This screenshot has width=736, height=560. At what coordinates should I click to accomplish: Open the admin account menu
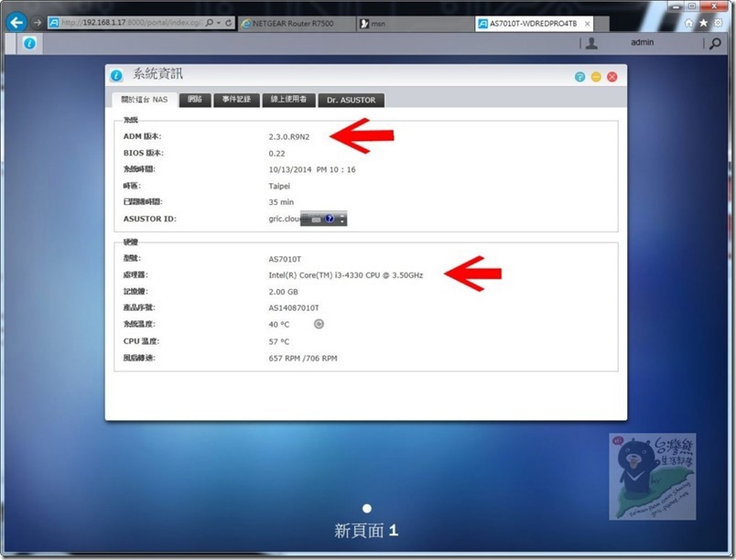coord(642,42)
